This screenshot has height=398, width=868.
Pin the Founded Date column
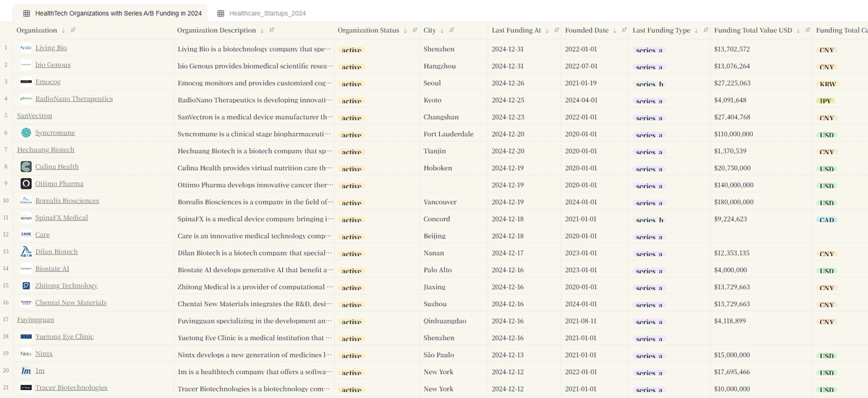625,30
